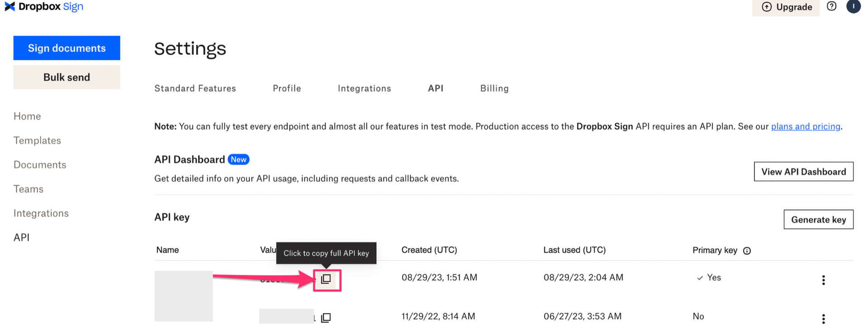
Task: Click the Primary key column header
Action: coord(715,250)
